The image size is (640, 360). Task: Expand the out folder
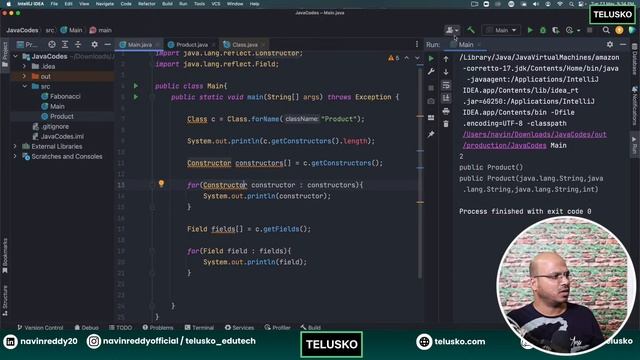[24, 76]
